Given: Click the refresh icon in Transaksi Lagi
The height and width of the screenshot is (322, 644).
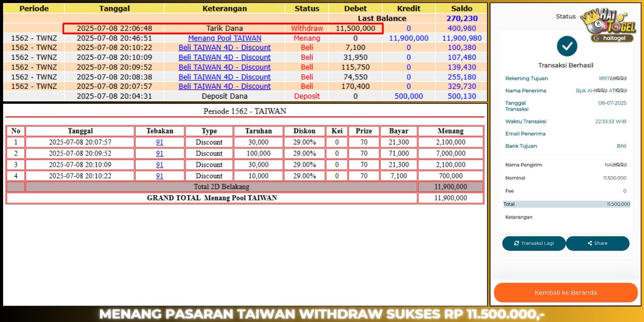Looking at the screenshot, I should [516, 243].
